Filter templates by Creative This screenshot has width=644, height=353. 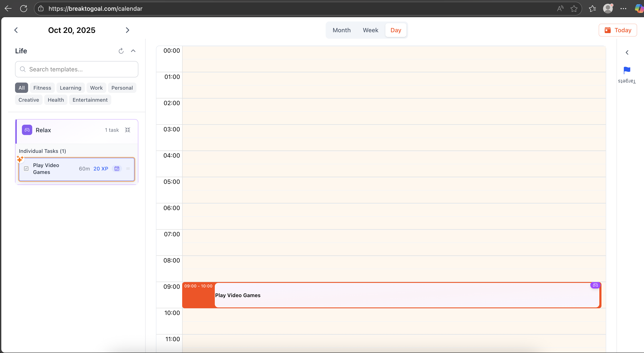(29, 100)
